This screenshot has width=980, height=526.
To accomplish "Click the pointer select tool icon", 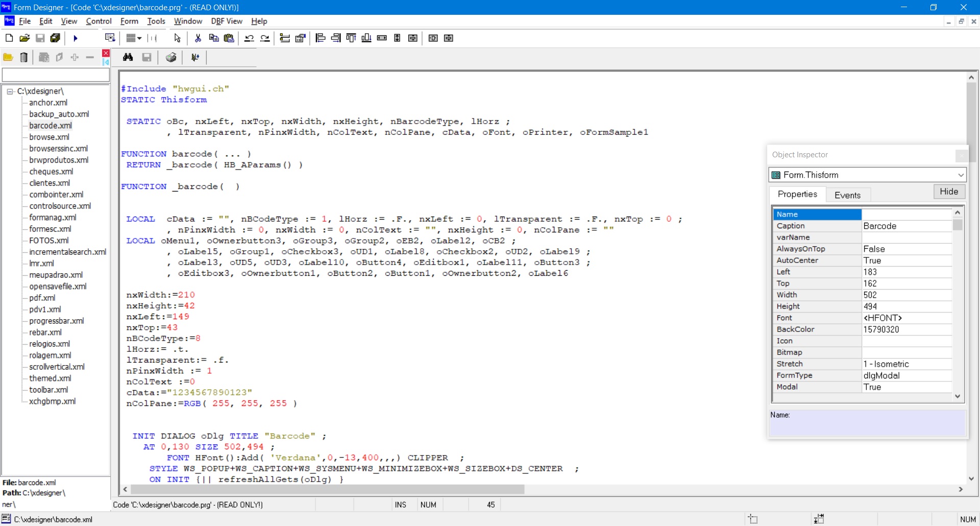I will pyautogui.click(x=177, y=38).
